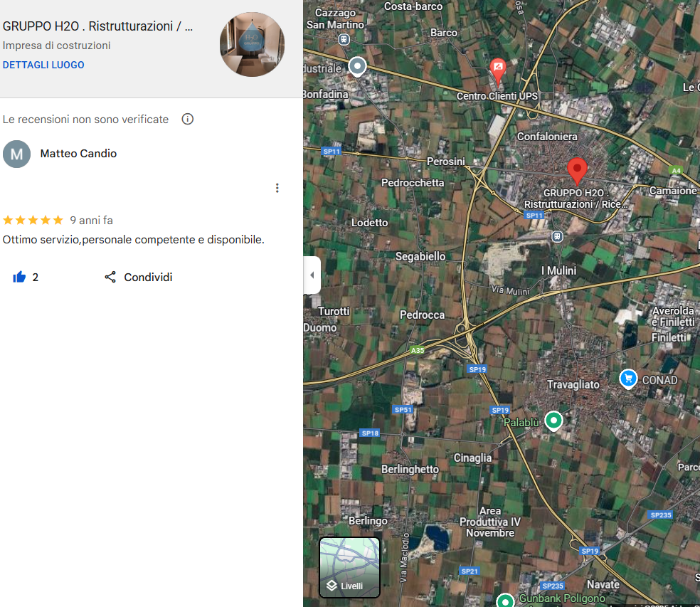Click the Pedrocca place label
The image size is (700, 607).
pos(422,315)
